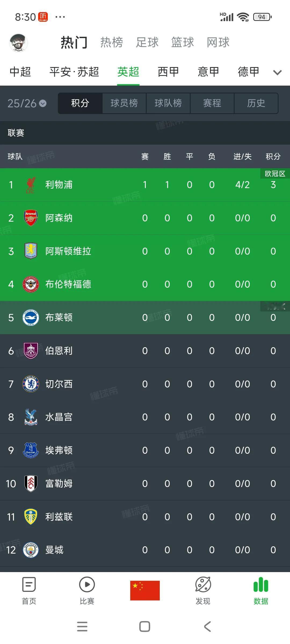Open the 发现 discover icon
Screen dimensions: 290x644
click(203, 584)
